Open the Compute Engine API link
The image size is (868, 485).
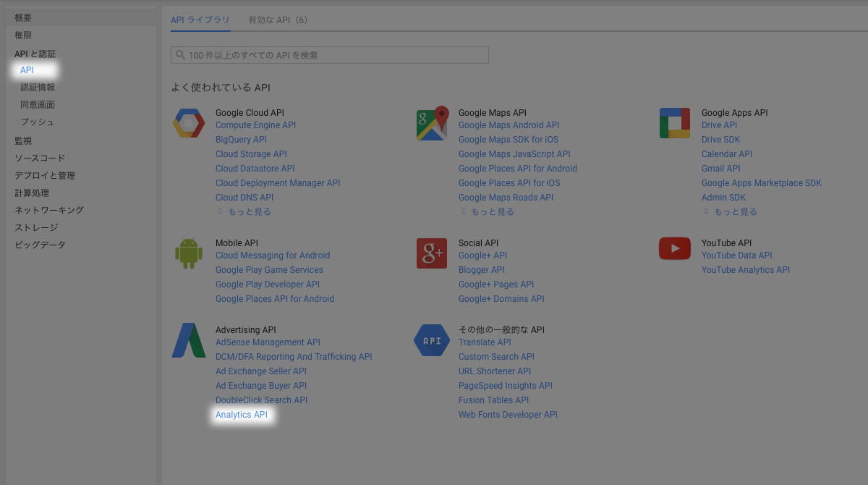255,125
